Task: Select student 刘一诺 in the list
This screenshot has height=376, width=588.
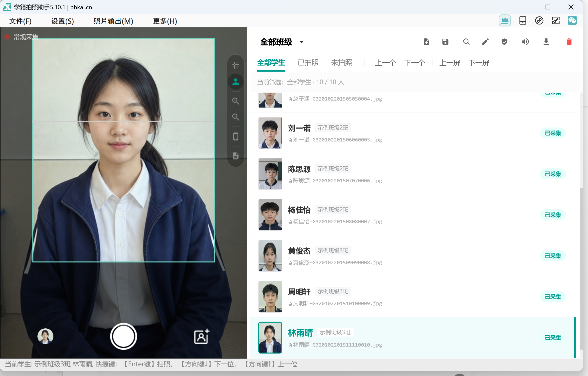Action: [x=413, y=133]
